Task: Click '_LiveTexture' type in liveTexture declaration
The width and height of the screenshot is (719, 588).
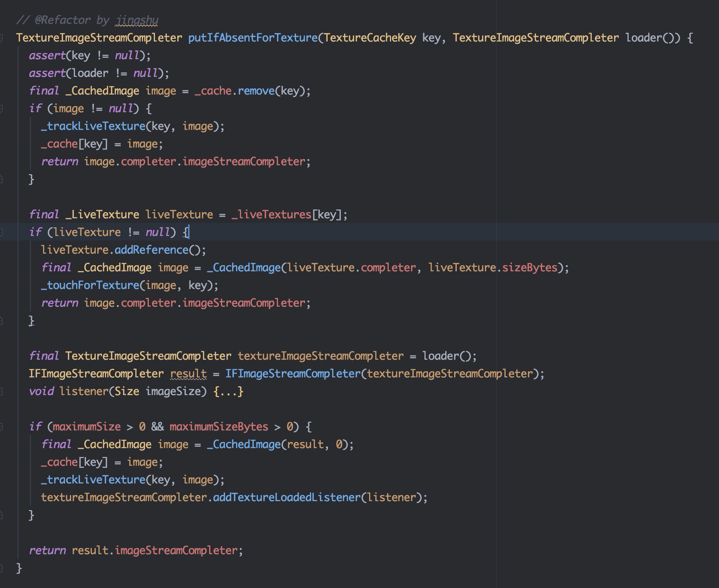Action: [x=102, y=214]
